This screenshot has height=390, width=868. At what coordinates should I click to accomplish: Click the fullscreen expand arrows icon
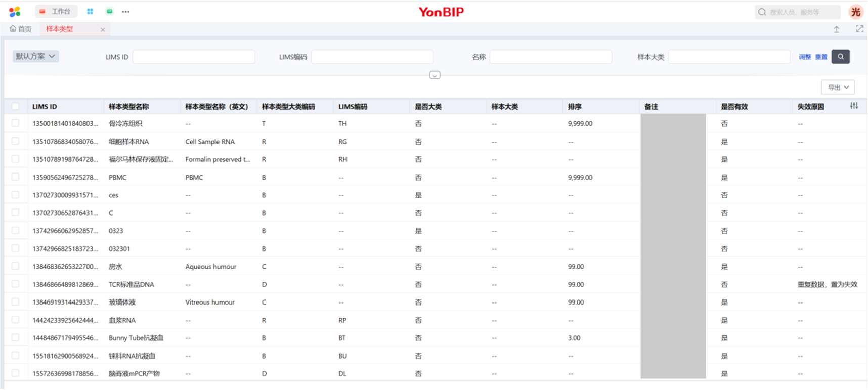point(859,29)
